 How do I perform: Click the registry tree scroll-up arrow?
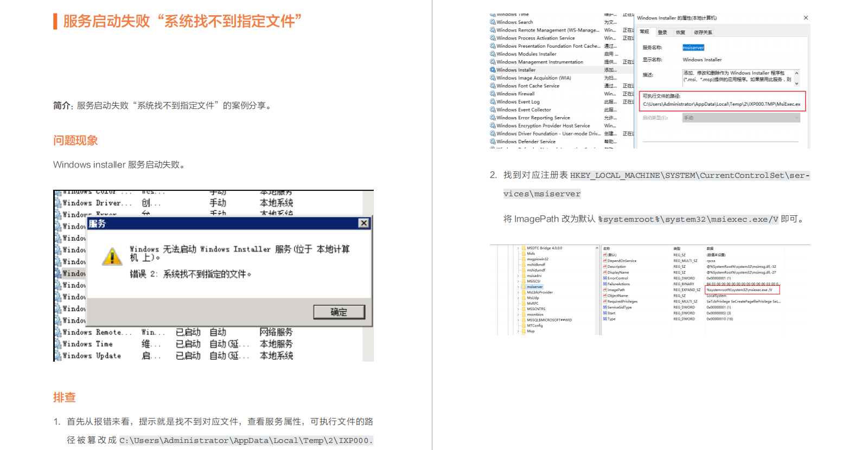[597, 248]
